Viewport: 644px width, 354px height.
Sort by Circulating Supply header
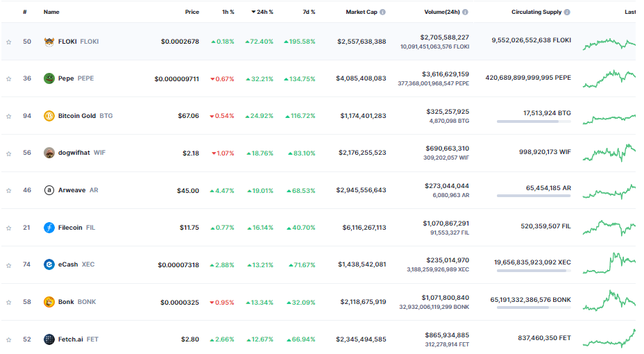pos(536,12)
